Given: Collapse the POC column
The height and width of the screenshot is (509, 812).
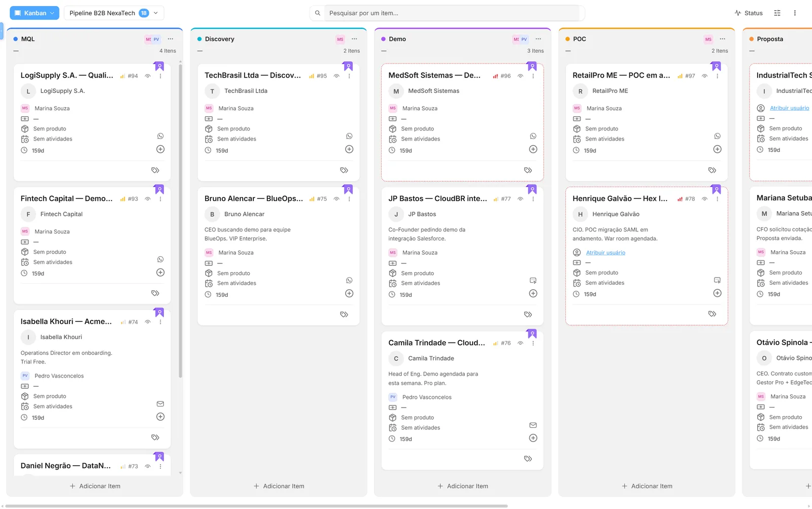Looking at the screenshot, I should [x=568, y=51].
